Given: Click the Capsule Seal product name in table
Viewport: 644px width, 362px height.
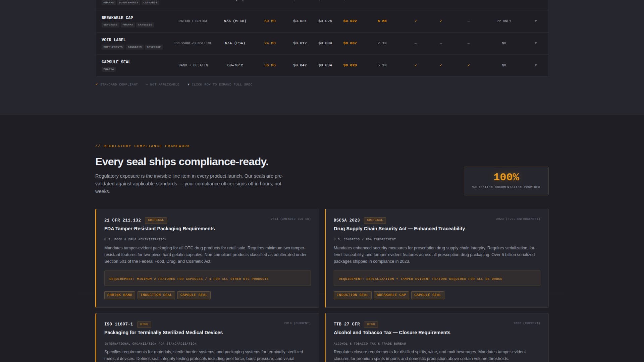Looking at the screenshot, I should 116,62.
